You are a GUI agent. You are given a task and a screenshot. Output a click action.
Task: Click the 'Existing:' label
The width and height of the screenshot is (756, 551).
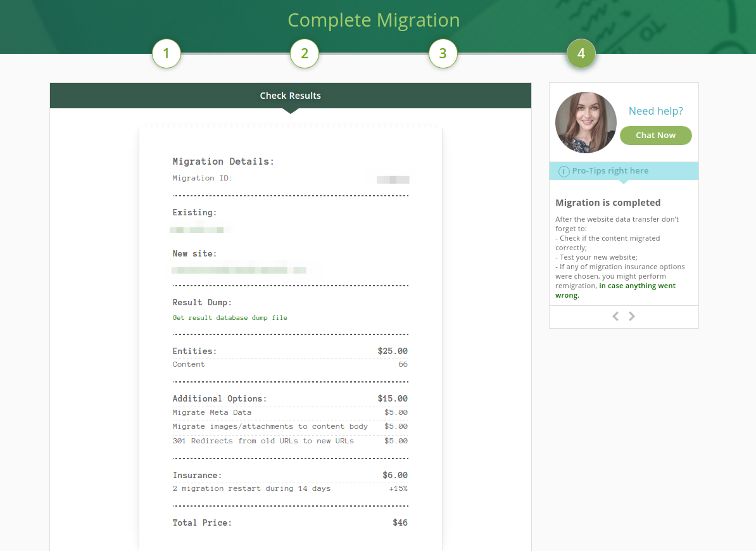point(195,213)
